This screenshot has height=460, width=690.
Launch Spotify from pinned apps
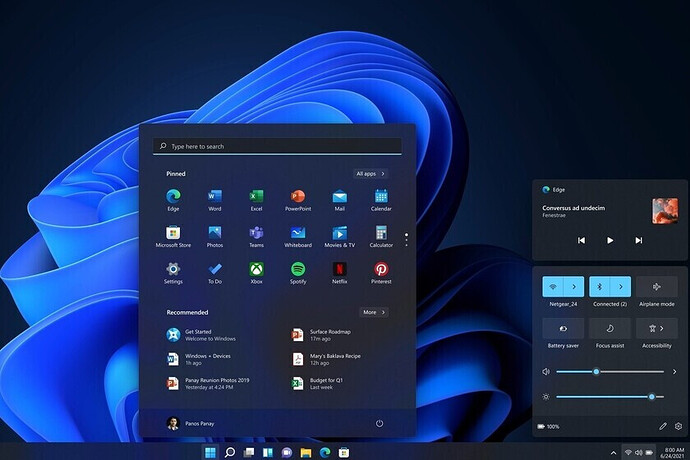(298, 273)
